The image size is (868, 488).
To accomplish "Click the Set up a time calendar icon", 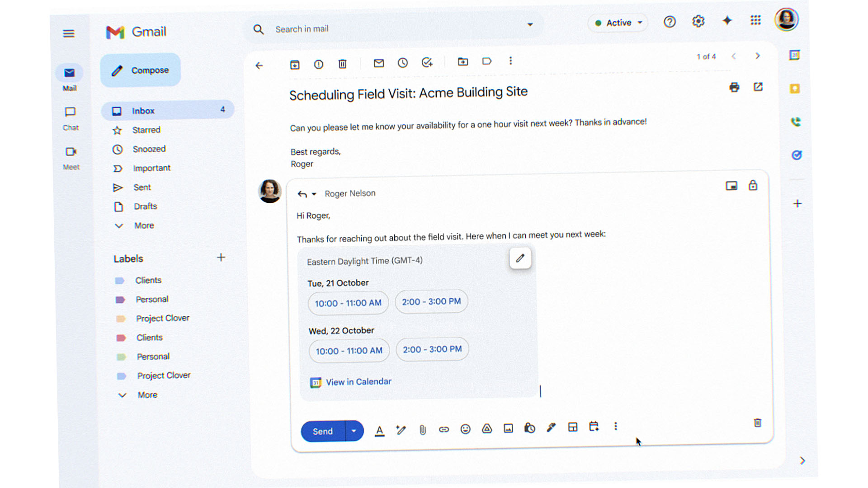I will point(594,427).
